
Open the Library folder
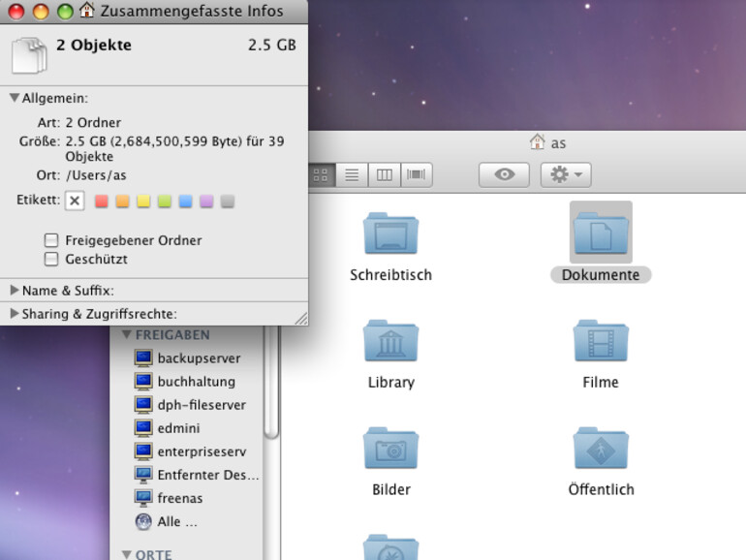pos(390,343)
